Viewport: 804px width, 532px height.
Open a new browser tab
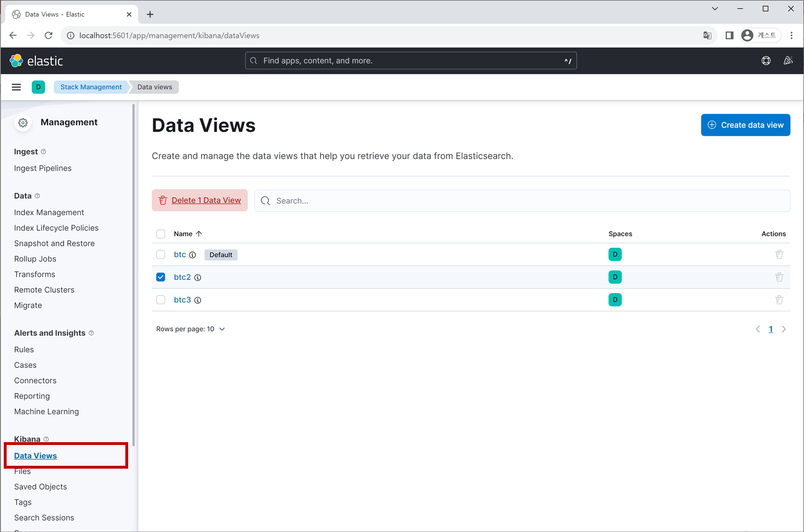pyautogui.click(x=150, y=14)
